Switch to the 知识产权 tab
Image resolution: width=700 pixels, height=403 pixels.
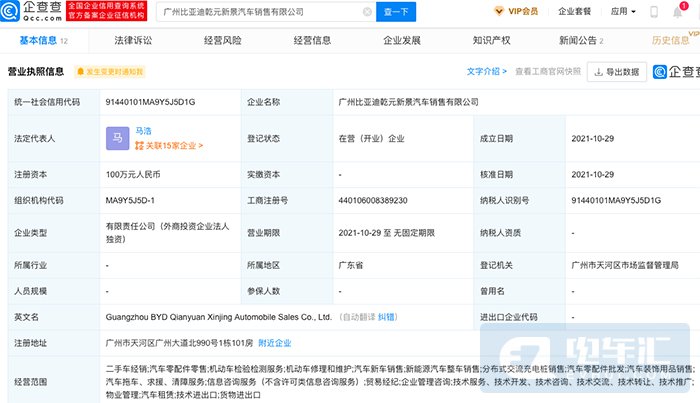coord(492,41)
